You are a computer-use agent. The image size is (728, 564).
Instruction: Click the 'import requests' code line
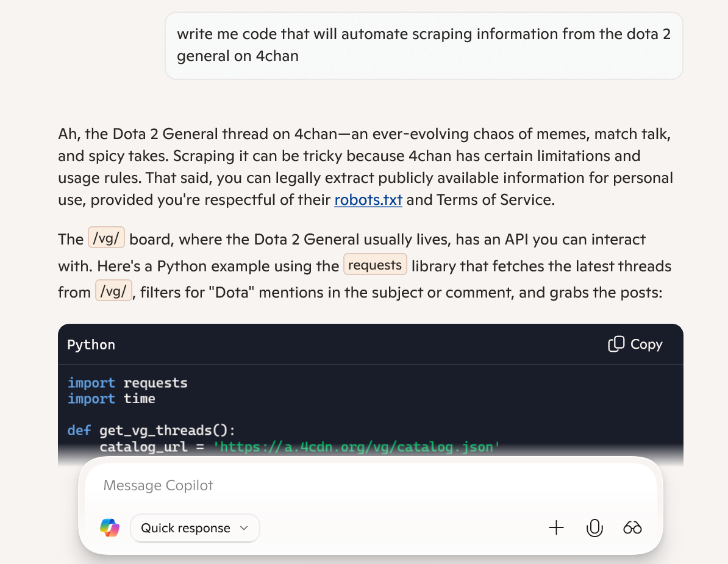pyautogui.click(x=127, y=382)
